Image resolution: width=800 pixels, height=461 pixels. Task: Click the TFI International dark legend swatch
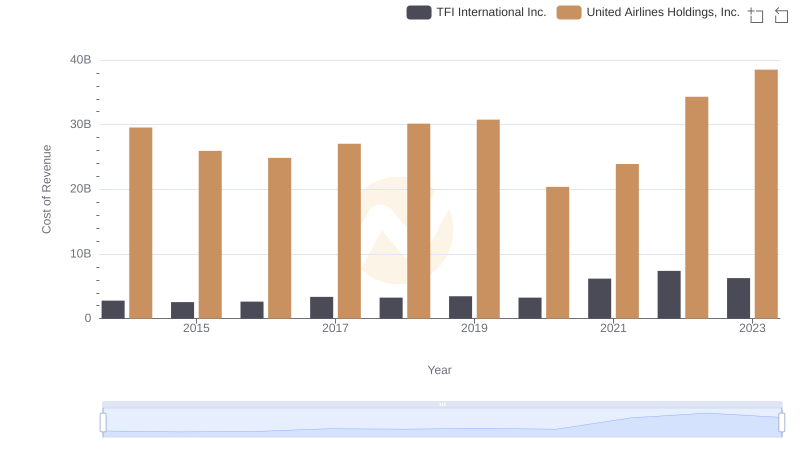point(419,12)
